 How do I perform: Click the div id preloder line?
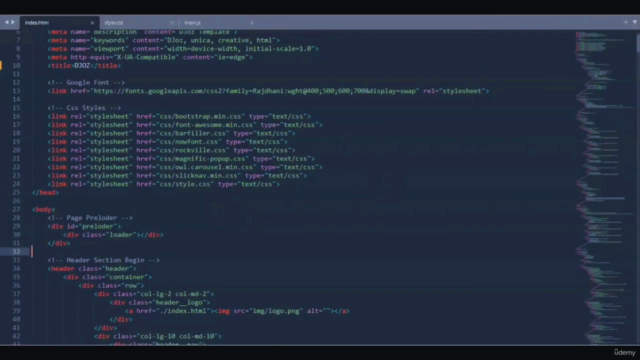tap(84, 226)
